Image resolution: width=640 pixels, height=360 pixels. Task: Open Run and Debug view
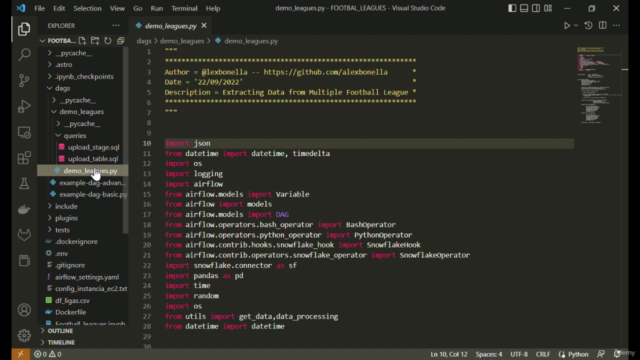click(24, 106)
